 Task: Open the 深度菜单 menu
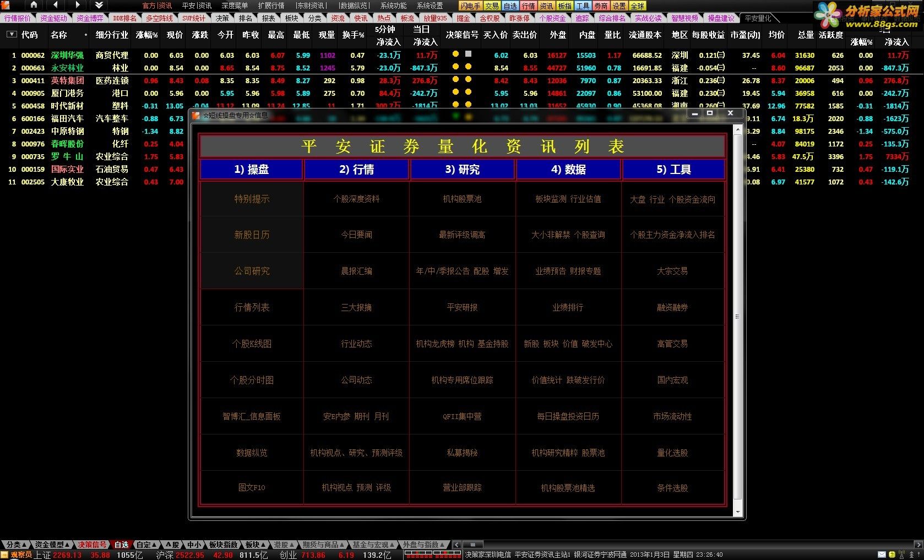click(235, 6)
